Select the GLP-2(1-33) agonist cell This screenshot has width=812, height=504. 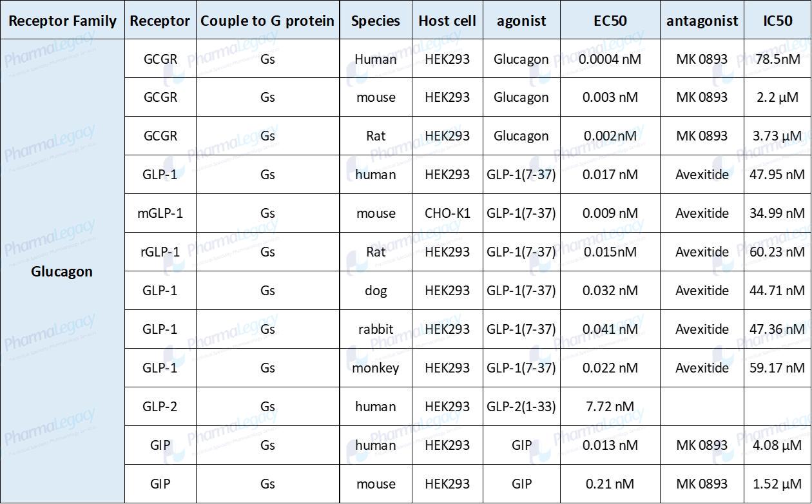(x=521, y=407)
